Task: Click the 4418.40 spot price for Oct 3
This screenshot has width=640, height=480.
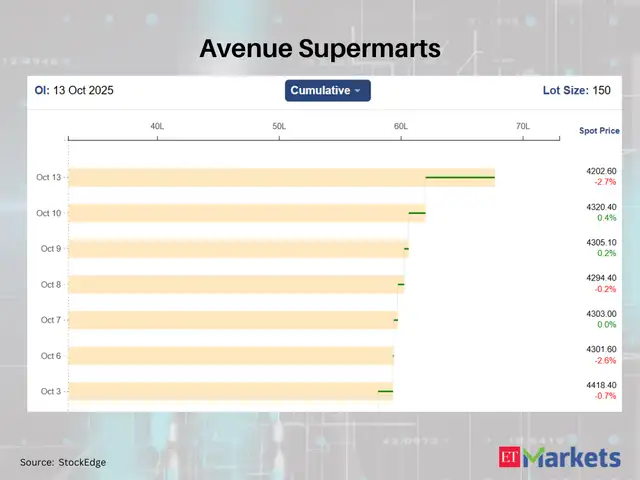Action: (601, 385)
